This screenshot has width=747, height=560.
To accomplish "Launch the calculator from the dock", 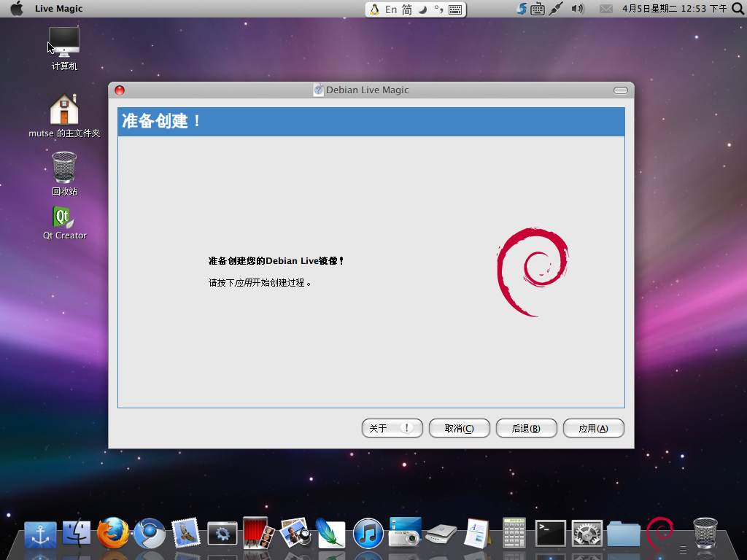I will point(514,533).
